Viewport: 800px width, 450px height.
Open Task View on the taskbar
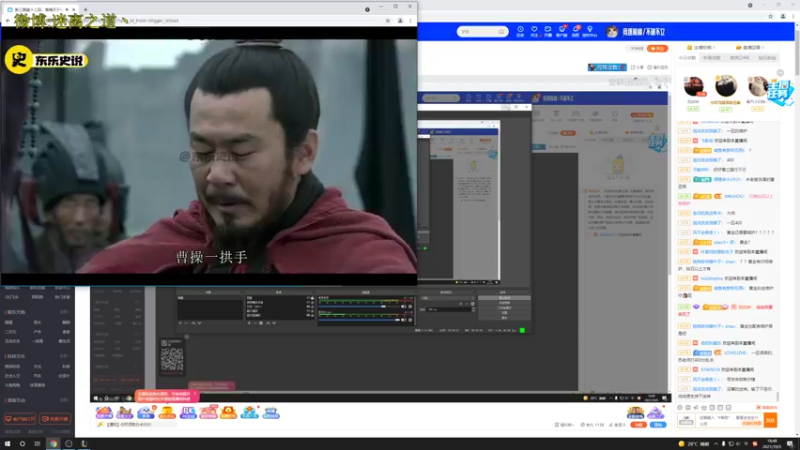pos(37,443)
